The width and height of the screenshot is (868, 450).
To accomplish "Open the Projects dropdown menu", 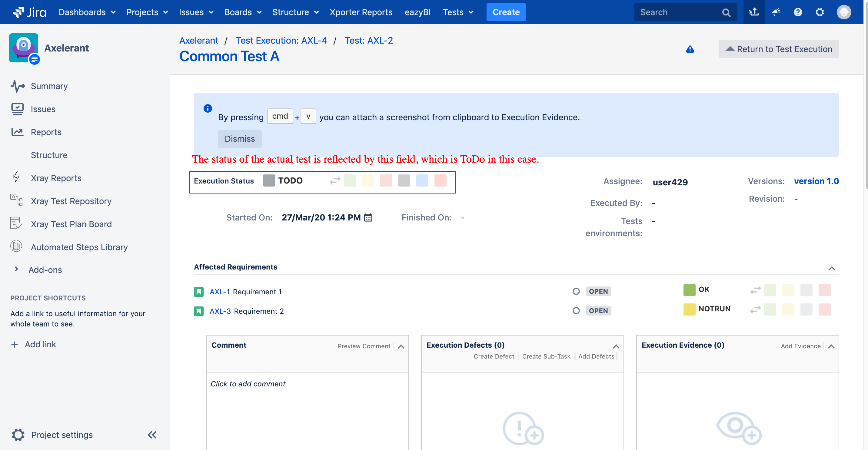I will (x=147, y=12).
